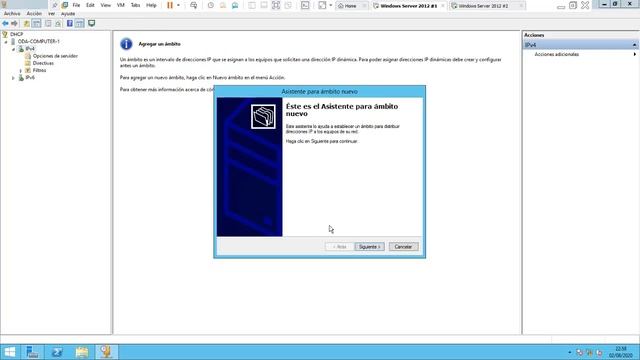Toggle the show/hide action pane icon
The height and width of the screenshot is (360, 640).
click(x=80, y=24)
